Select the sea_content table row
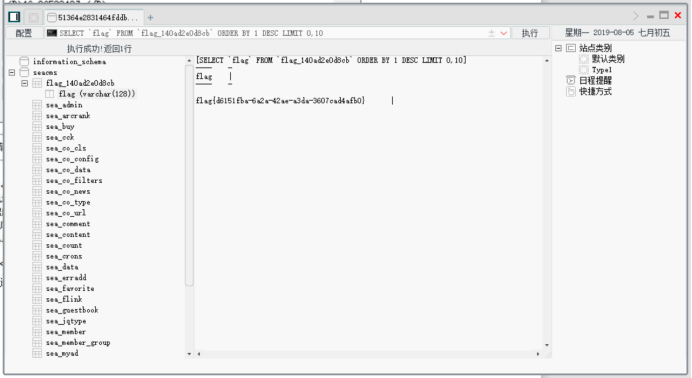 click(68, 234)
